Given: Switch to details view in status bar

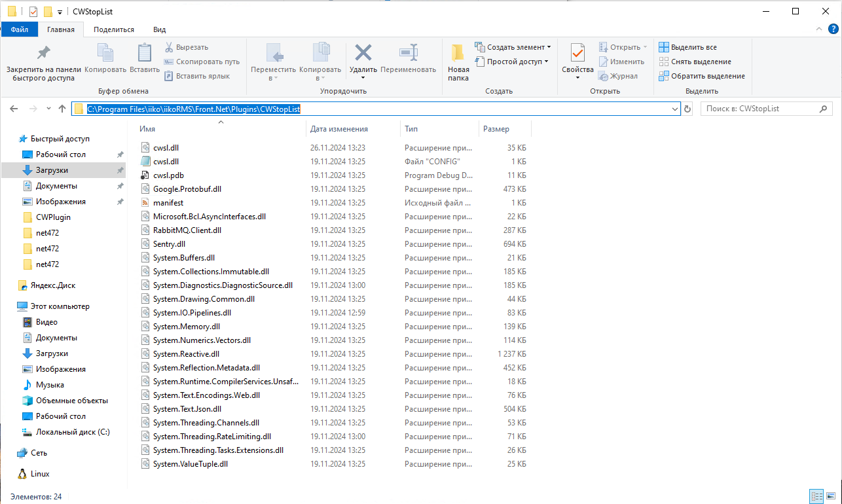Looking at the screenshot, I should click(x=816, y=496).
